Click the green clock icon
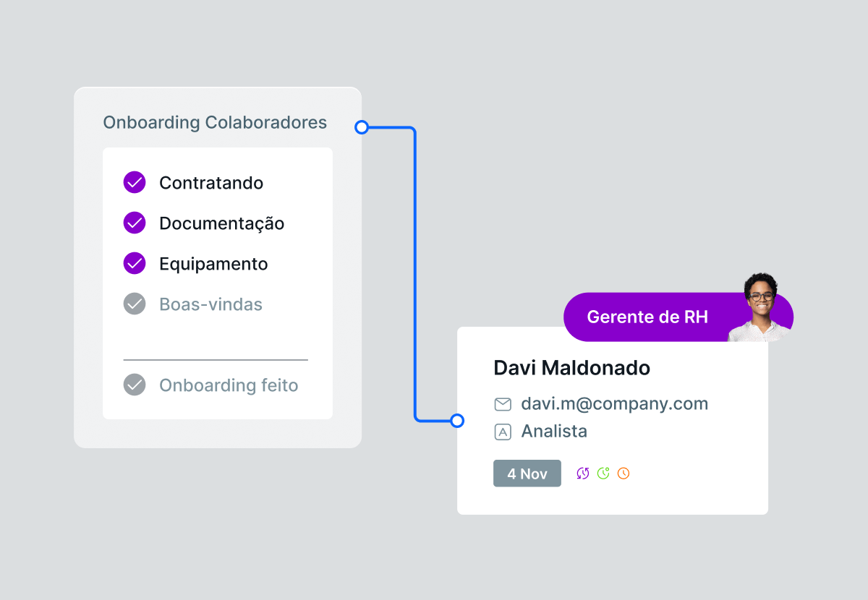This screenshot has height=600, width=868. [x=603, y=473]
